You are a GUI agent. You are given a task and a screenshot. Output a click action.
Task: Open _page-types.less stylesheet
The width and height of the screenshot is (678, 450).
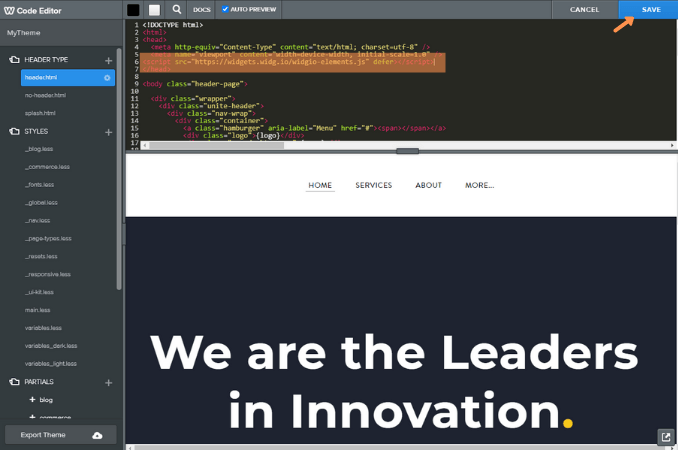[x=48, y=239]
